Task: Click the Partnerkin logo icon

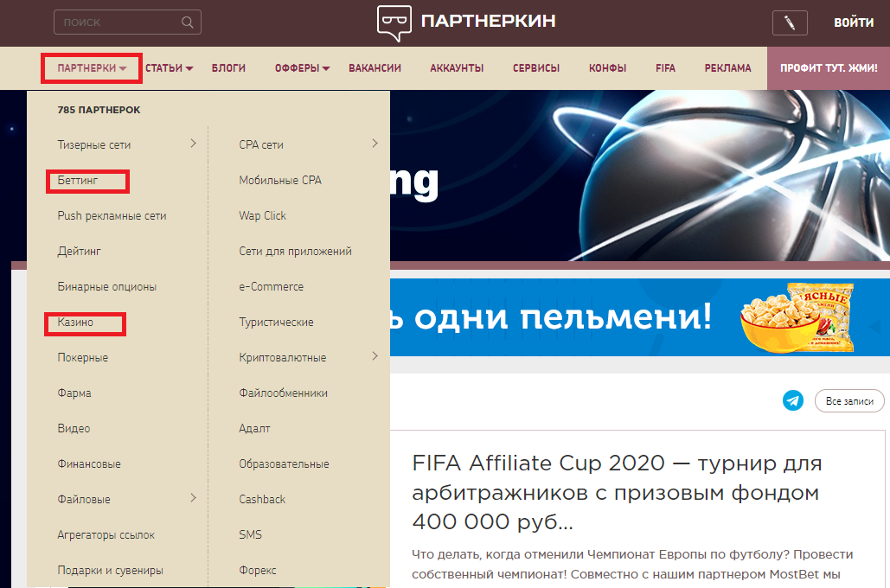Action: coord(394,22)
